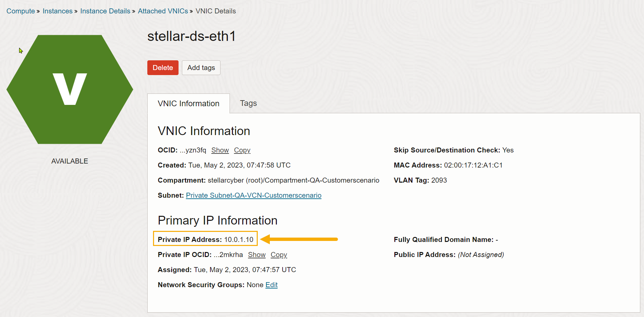Go to Compute in the breadcrumb

pos(20,11)
